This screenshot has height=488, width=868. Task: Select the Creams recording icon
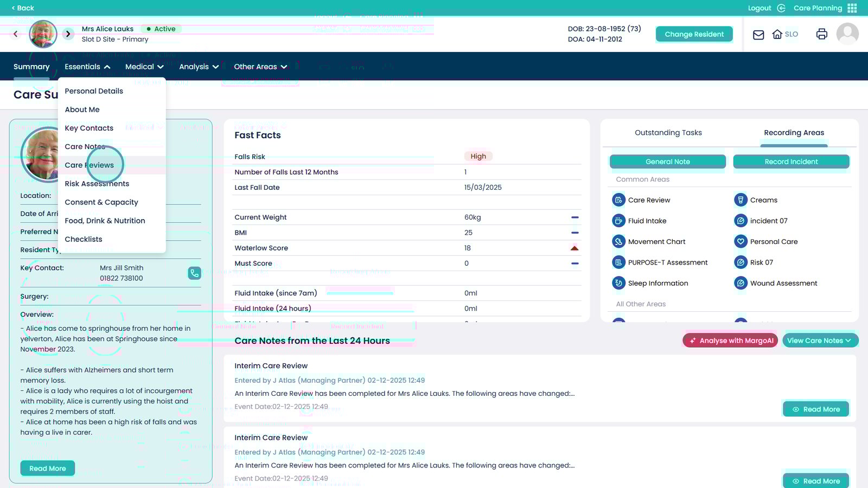coord(741,200)
